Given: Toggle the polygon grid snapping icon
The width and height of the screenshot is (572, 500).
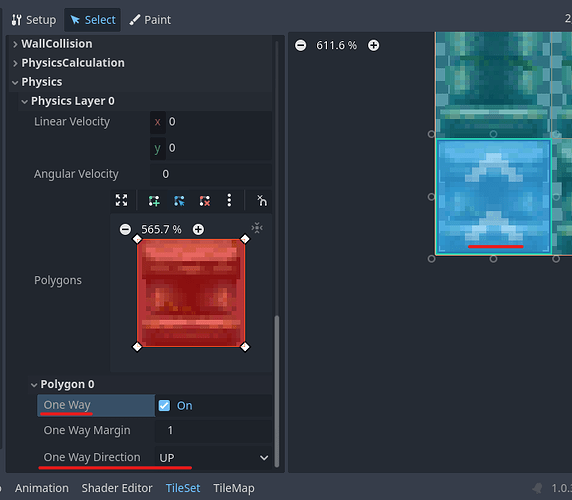Looking at the screenshot, I should 262,200.
